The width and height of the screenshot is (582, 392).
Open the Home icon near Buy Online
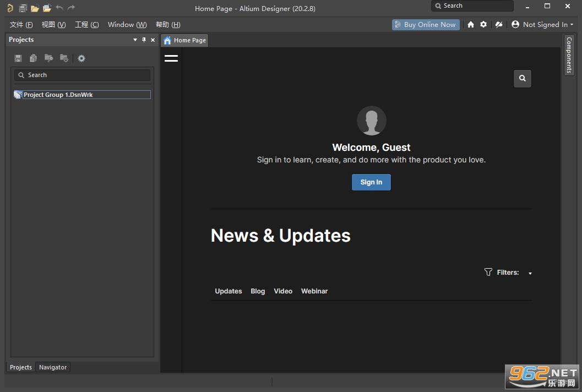pos(471,24)
